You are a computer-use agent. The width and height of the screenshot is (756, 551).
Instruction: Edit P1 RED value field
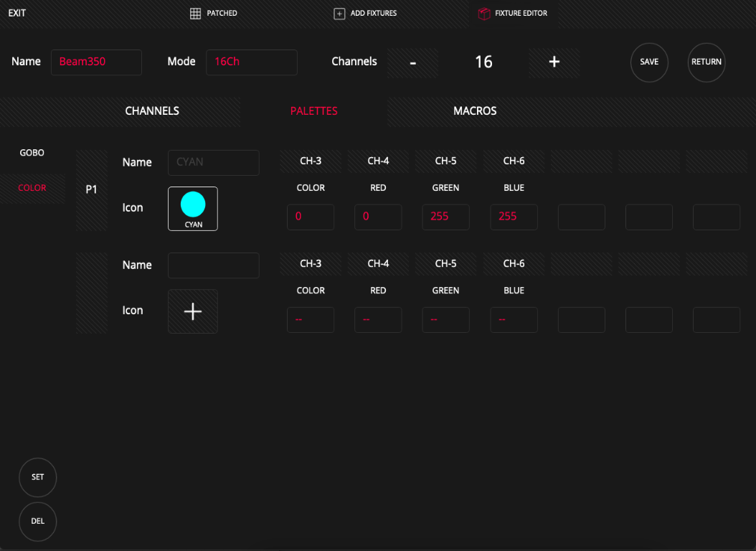(378, 217)
